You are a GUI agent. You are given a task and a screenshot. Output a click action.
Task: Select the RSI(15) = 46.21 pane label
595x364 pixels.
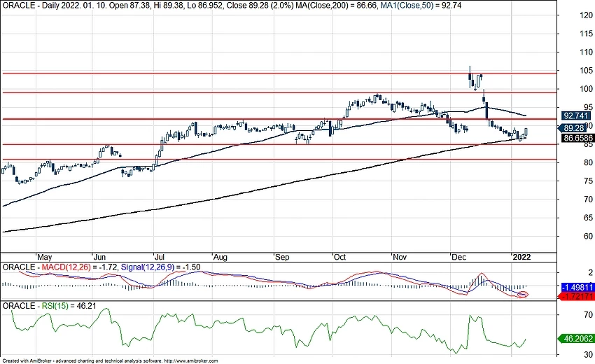[69, 305]
